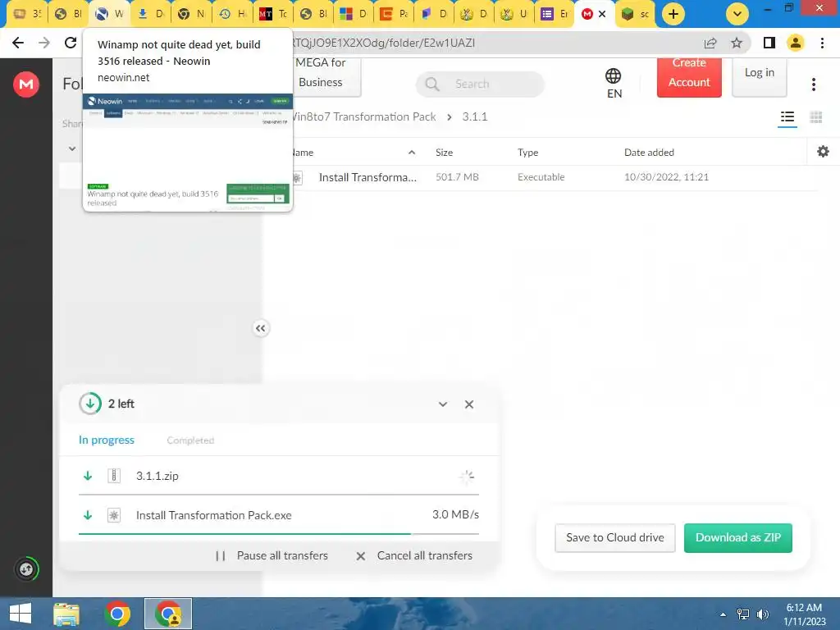Switch to list view
The width and height of the screenshot is (840, 630).
787,117
